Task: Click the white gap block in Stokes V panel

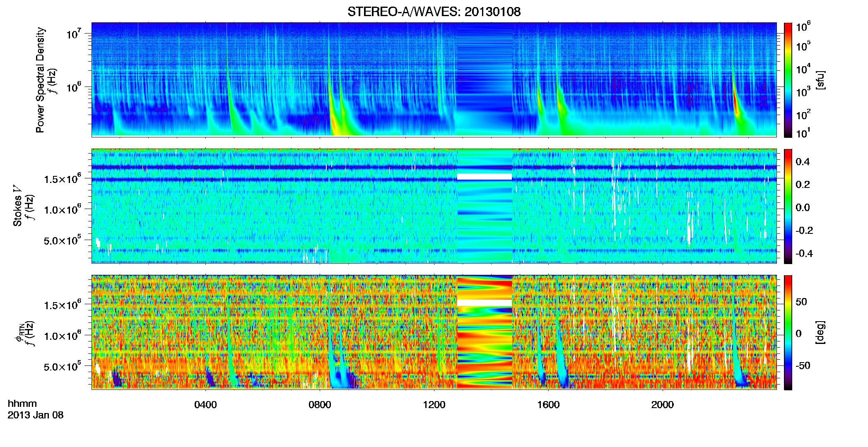Action: pyautogui.click(x=485, y=177)
